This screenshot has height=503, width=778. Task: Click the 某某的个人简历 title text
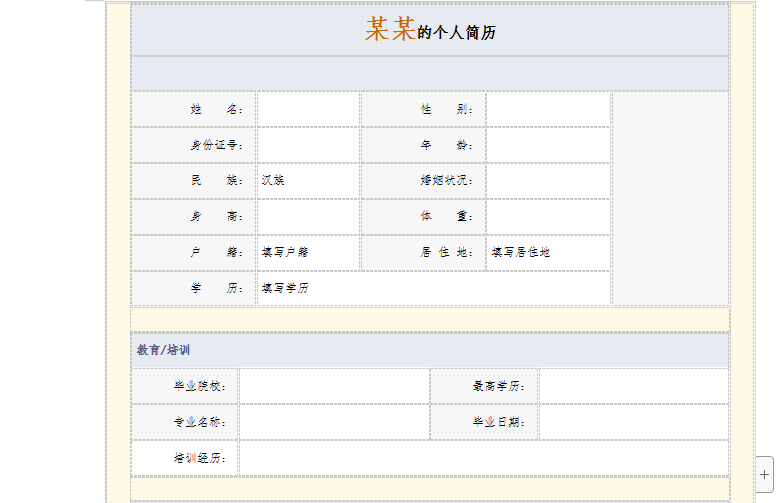click(x=430, y=29)
